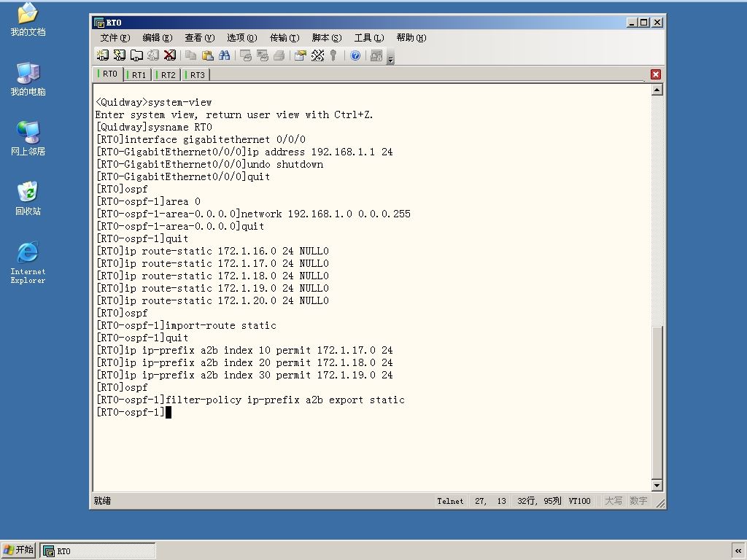Click the RT0 taskbar button

97,551
